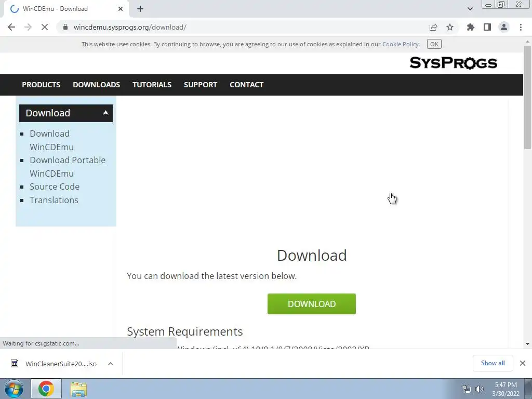Share this page using the share icon
The image size is (532, 399).
point(433,27)
